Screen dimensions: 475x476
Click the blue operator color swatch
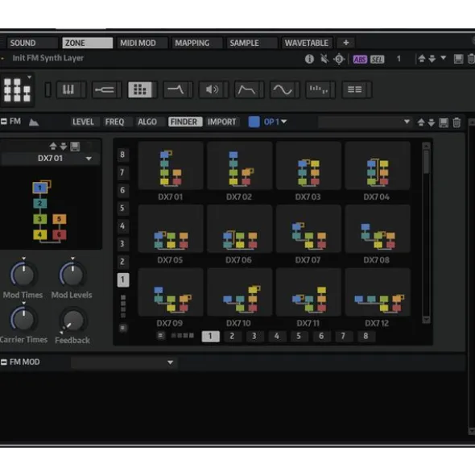tap(254, 122)
